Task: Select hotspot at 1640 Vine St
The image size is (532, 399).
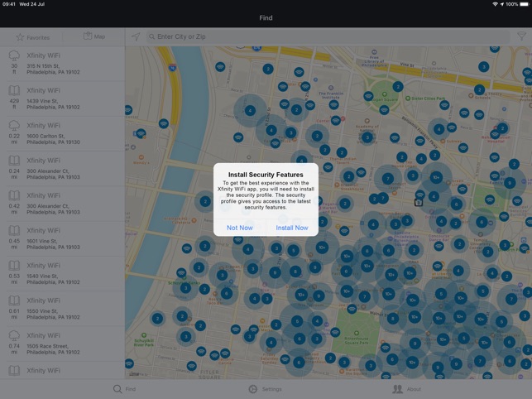Action: 63,273
